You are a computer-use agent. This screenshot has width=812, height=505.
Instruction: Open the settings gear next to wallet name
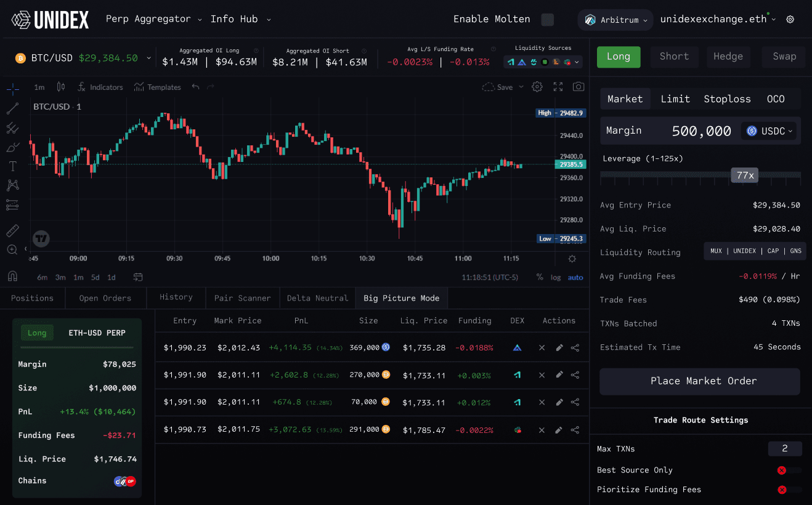pos(790,19)
